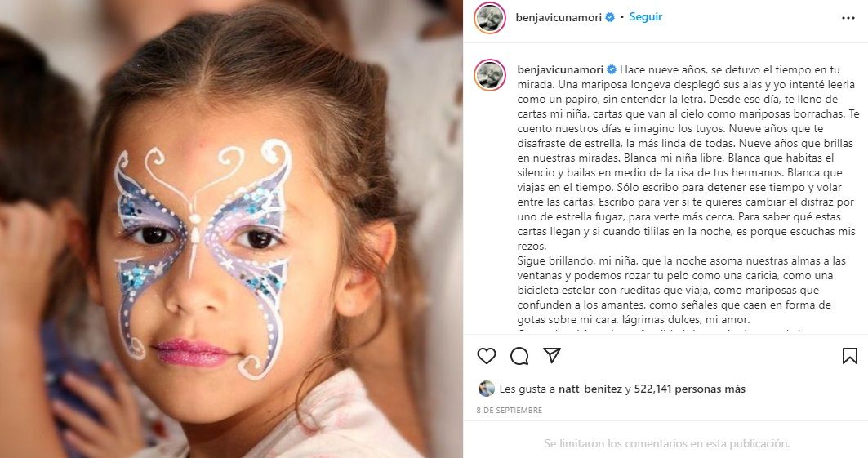Click the limited comments notice
The height and width of the screenshot is (458, 868).
[666, 443]
